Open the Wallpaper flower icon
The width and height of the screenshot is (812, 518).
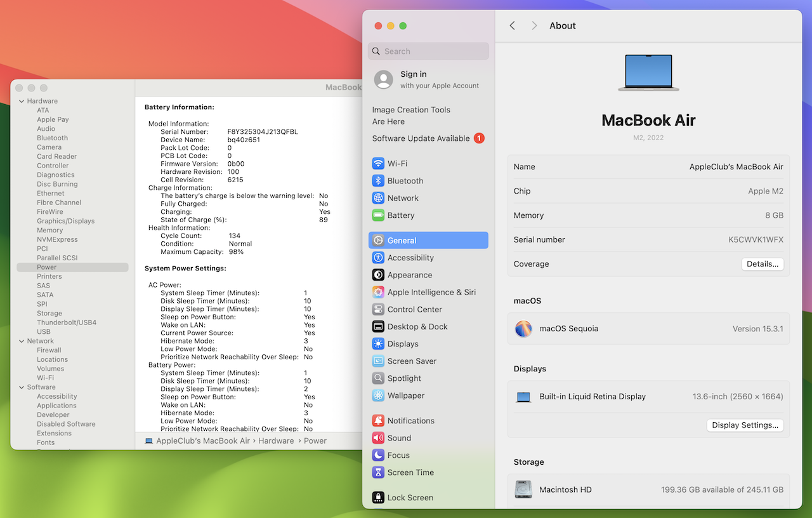pyautogui.click(x=378, y=395)
